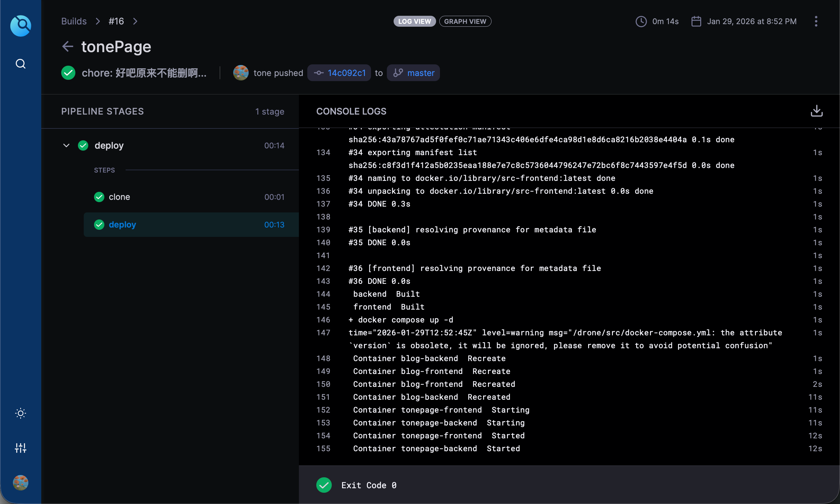Image resolution: width=840 pixels, height=504 pixels.
Task: Click the calendar date icon
Action: point(696,21)
